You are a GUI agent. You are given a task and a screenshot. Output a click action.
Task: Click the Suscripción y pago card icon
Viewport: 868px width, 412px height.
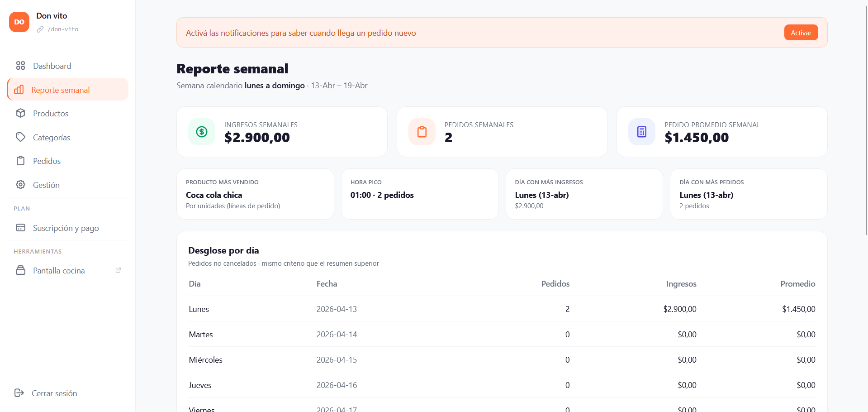[20, 228]
